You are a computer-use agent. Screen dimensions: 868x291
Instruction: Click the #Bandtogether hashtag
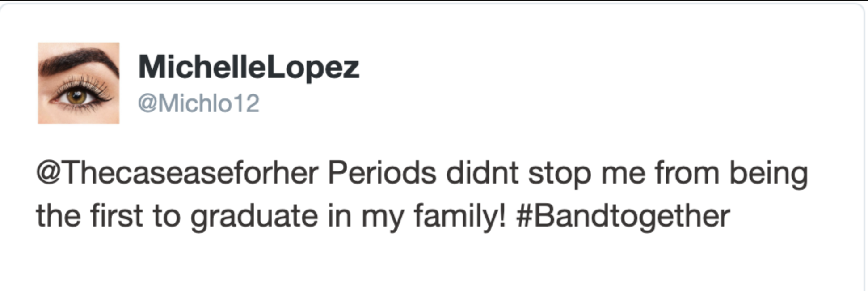click(x=623, y=216)
